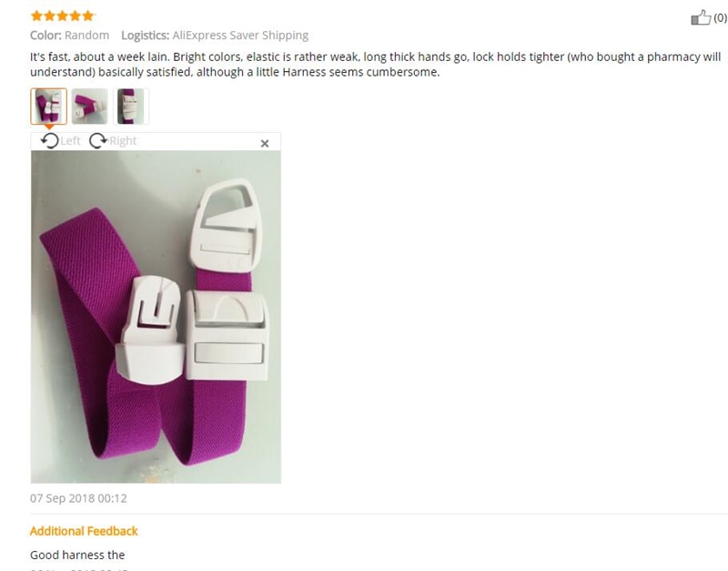Click the helpful count (0)
Screen dimensions: 728x571
pyautogui.click(x=720, y=17)
